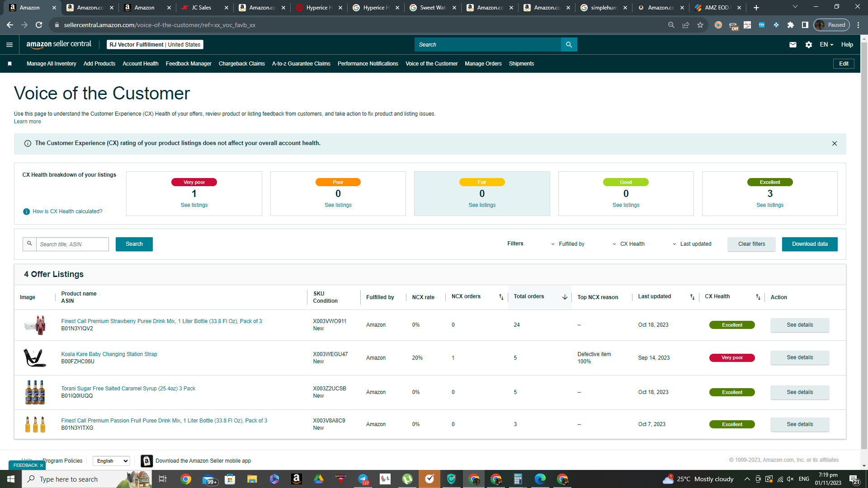This screenshot has width=868, height=488.
Task: Open A-to-z Guarantee Claims menu item
Action: tap(301, 64)
